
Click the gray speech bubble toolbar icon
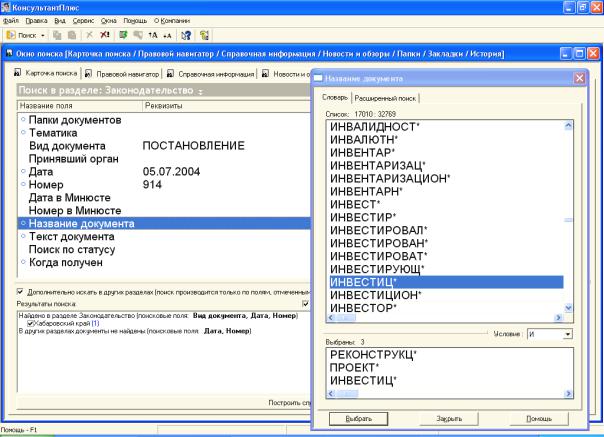pyautogui.click(x=138, y=35)
